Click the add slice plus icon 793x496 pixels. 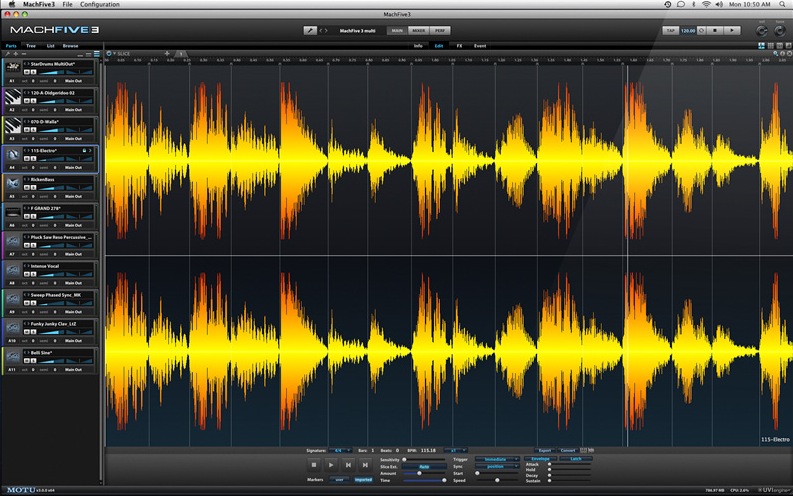point(167,53)
